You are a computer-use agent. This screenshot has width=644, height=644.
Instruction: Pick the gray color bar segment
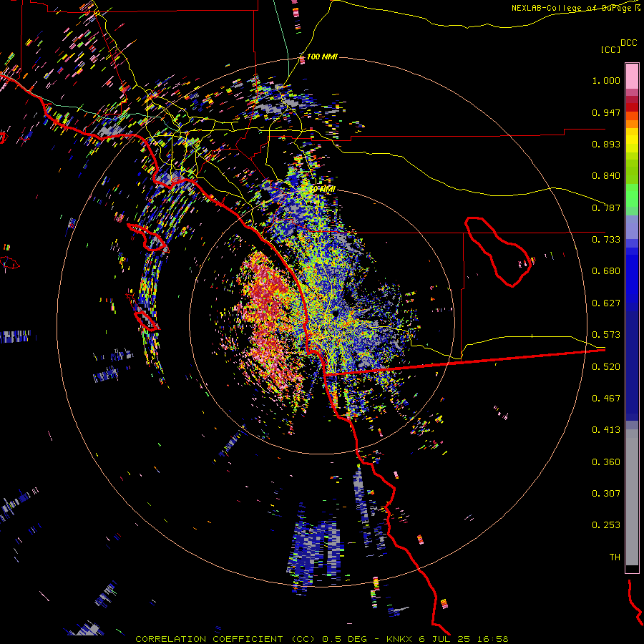pyautogui.click(x=632, y=497)
